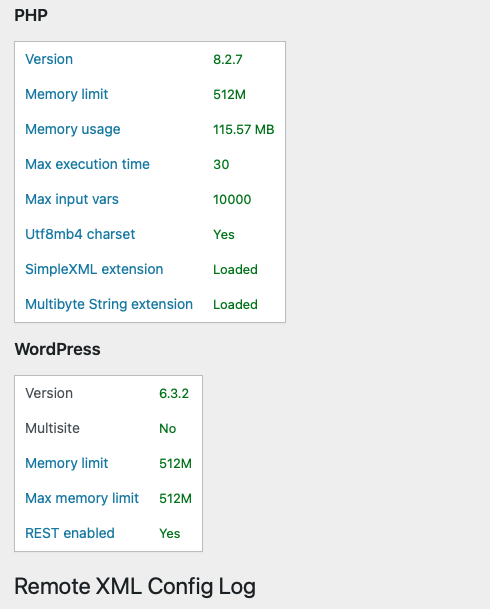
Task: Select the 10000 max input vars value
Action: [232, 199]
